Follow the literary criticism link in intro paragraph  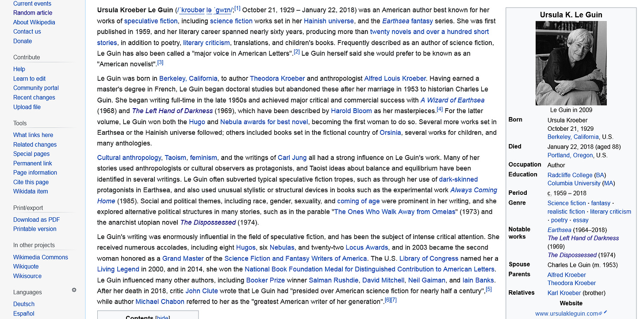click(x=206, y=42)
